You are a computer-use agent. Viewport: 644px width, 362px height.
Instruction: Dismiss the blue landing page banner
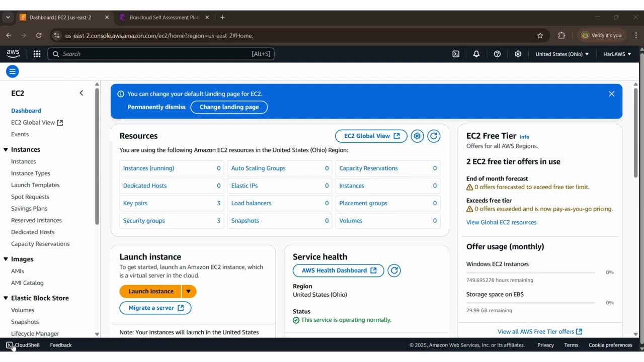[x=612, y=94]
